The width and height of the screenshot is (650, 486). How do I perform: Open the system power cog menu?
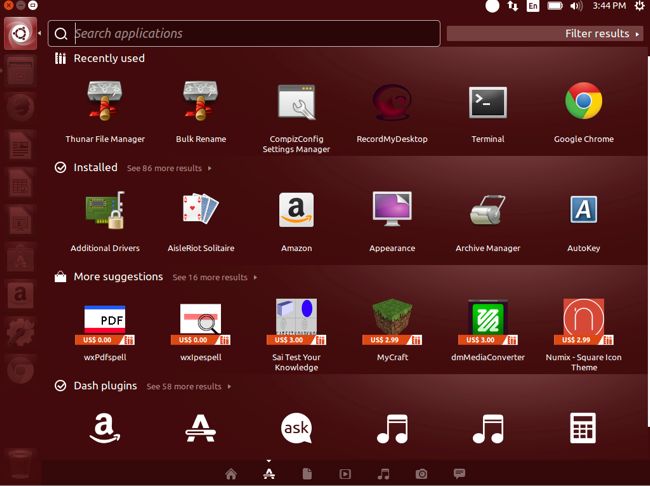(x=640, y=6)
